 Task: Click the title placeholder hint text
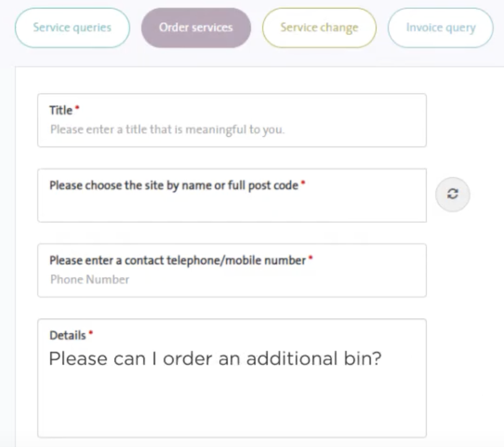coord(167,130)
